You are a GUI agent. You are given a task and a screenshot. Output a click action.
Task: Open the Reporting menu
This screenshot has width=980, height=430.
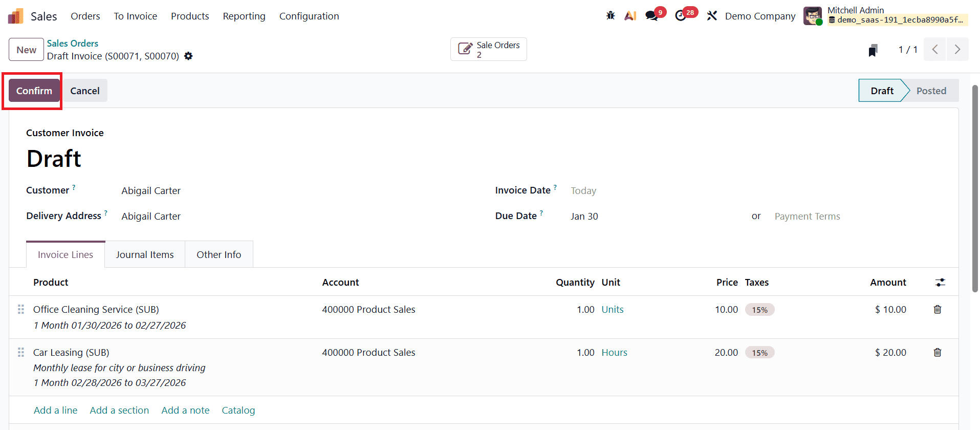[x=244, y=16]
